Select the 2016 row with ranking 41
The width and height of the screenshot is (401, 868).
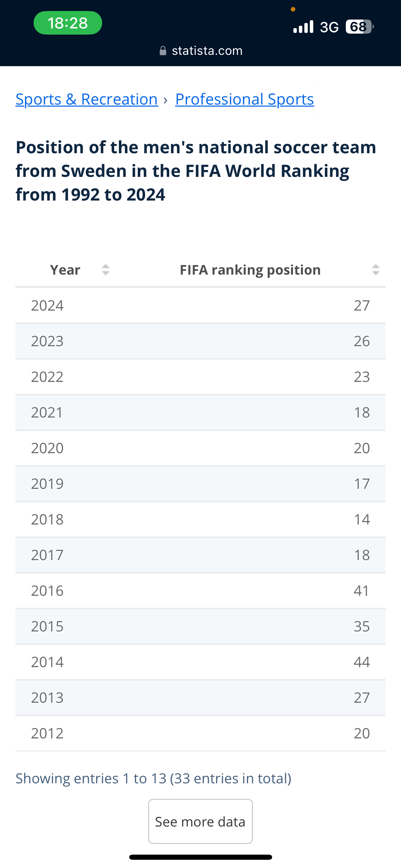click(x=200, y=591)
